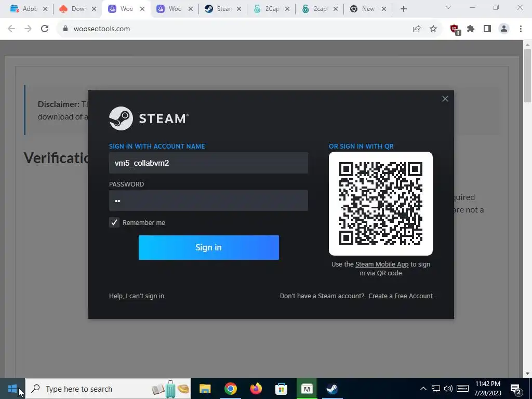The height and width of the screenshot is (399, 532).
Task: Open the Windows Start menu
Action: pos(12,389)
